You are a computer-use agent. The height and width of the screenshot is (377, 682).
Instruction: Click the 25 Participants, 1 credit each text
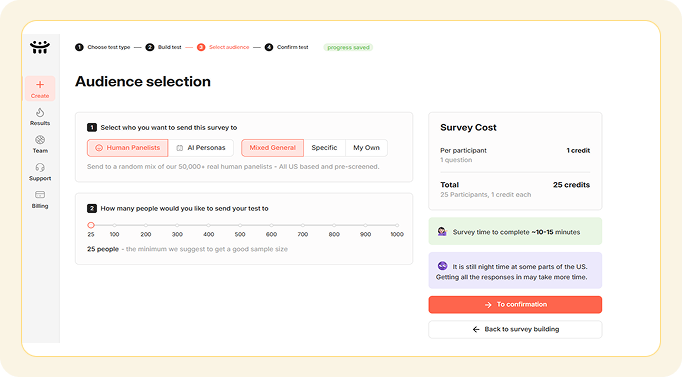coord(485,195)
